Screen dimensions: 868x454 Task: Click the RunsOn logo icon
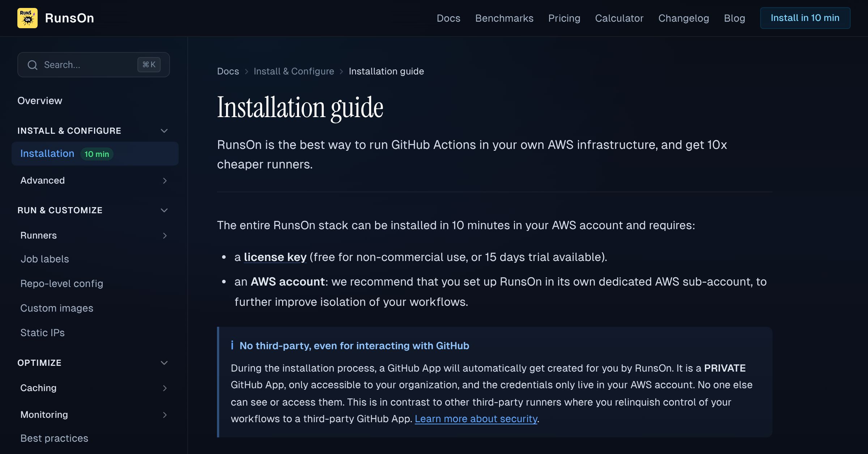coord(27,18)
